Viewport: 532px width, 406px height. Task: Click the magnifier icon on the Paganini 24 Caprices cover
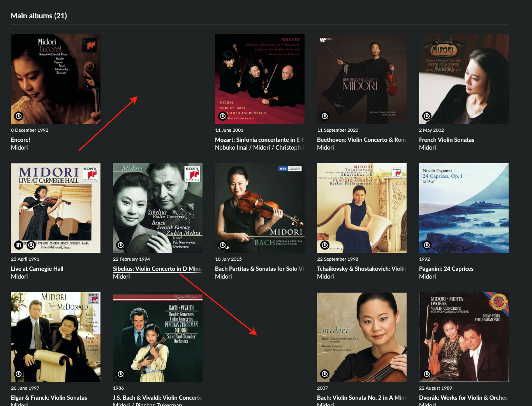427,245
